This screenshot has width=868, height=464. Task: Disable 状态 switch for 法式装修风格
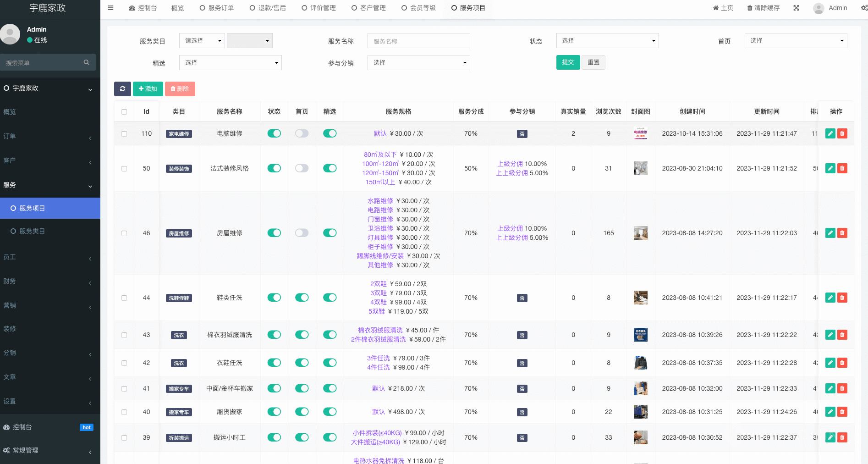tap(274, 168)
